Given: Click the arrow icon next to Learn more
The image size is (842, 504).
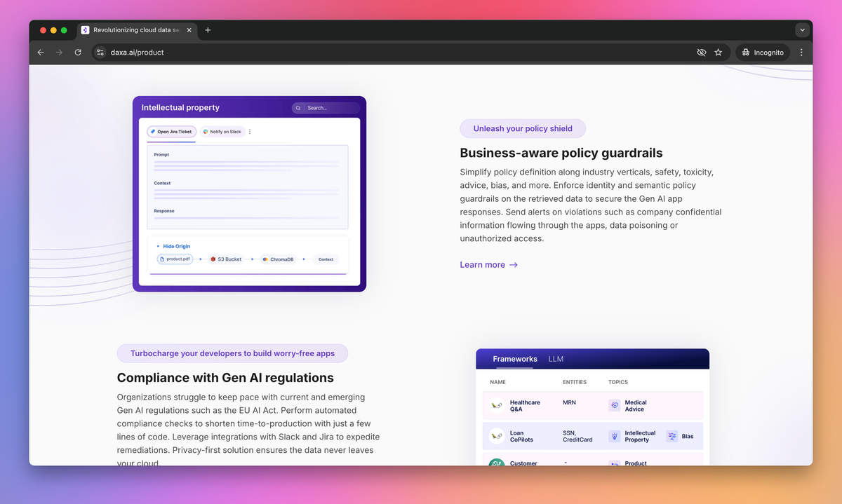Looking at the screenshot, I should tap(514, 265).
